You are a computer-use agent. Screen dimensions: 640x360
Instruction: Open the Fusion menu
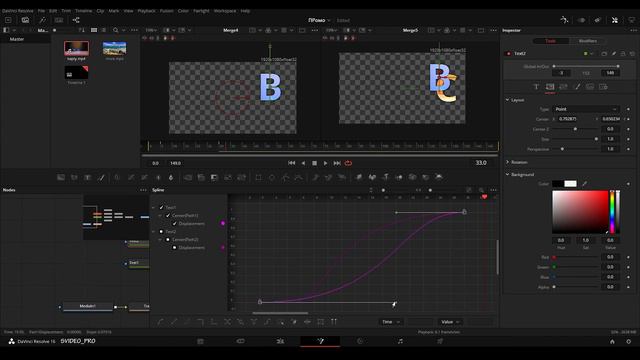[x=166, y=11]
